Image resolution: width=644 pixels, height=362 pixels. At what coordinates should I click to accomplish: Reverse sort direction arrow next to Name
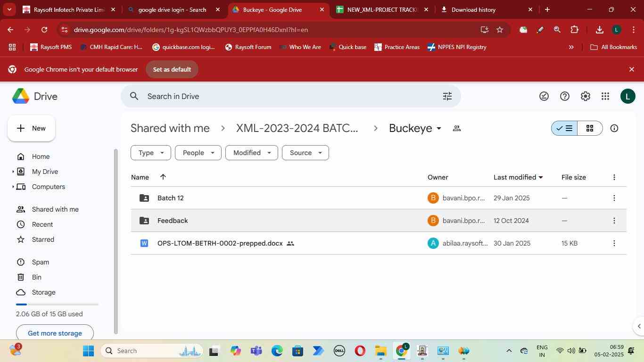coord(163,177)
